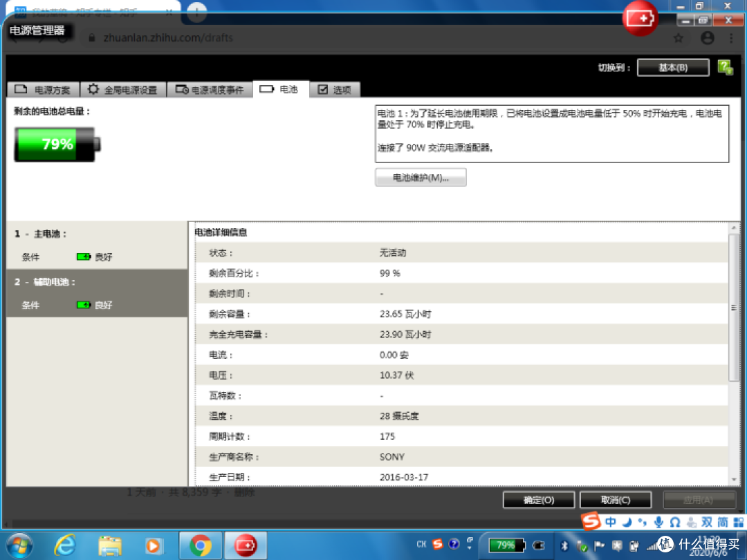Viewport: 747px width, 560px height.
Task: Open Windows Media Player from taskbar
Action: click(x=154, y=545)
